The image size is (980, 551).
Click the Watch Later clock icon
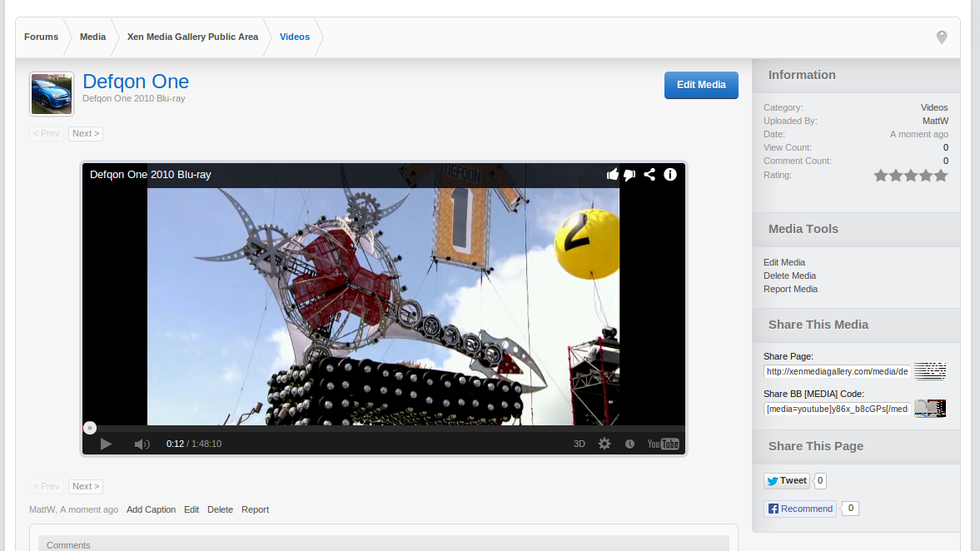(x=629, y=444)
